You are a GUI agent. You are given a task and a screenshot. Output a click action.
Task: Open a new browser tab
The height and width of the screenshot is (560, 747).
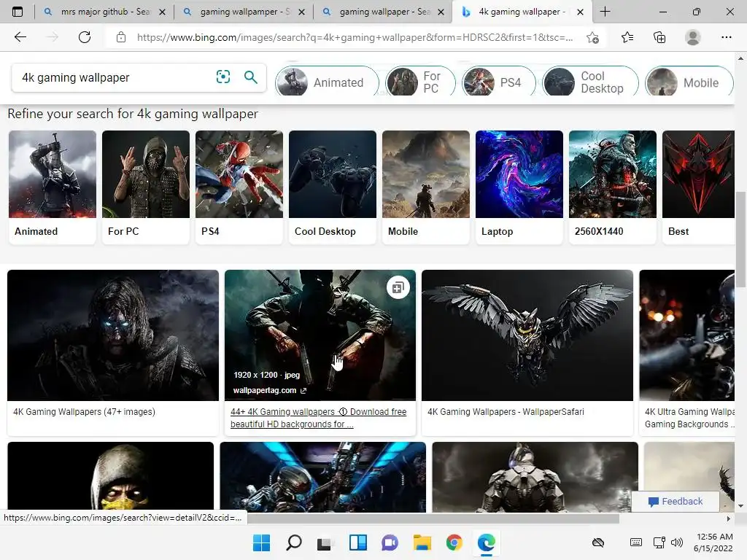605,12
